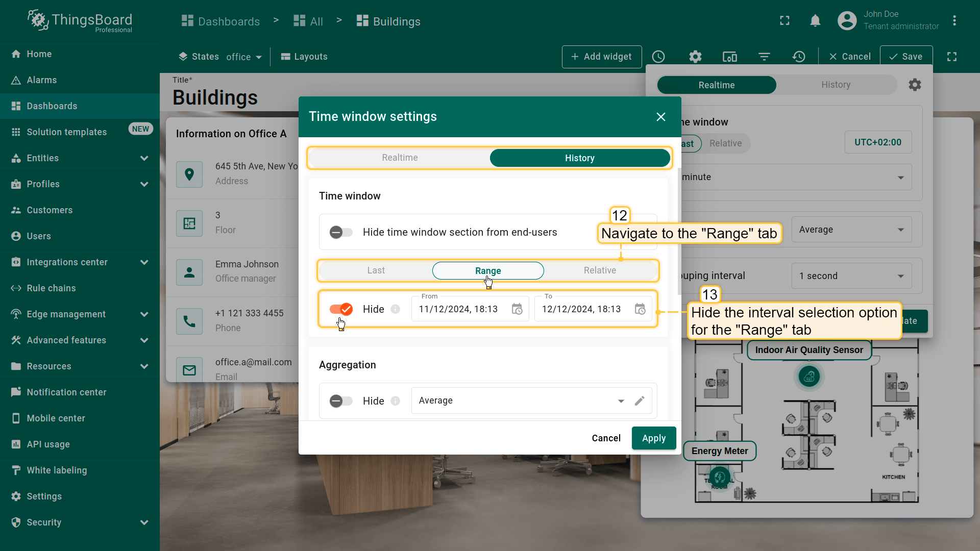Toggle hide time window from end-users

coord(340,232)
